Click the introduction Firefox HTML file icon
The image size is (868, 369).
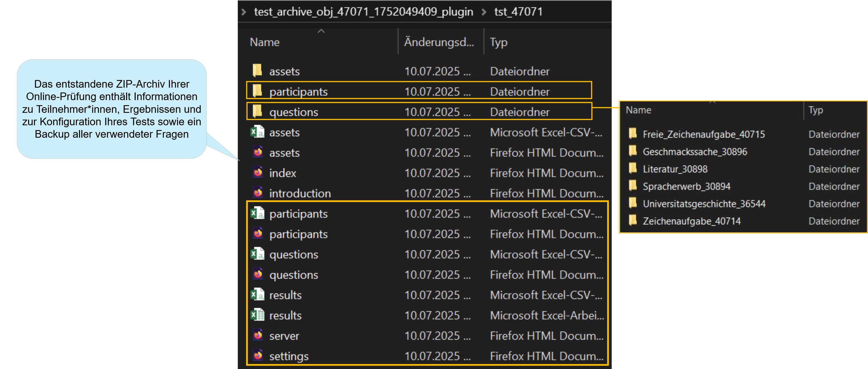(x=258, y=193)
